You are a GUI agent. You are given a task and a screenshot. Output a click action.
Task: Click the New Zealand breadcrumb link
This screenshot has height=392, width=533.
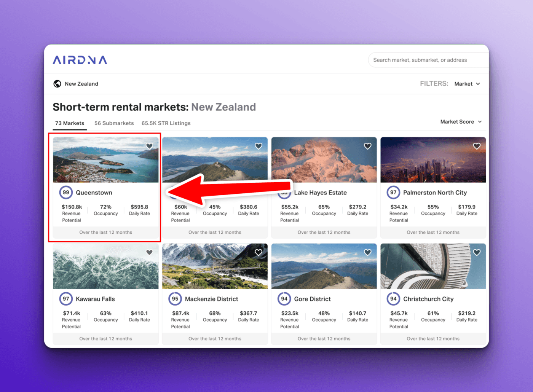(81, 84)
